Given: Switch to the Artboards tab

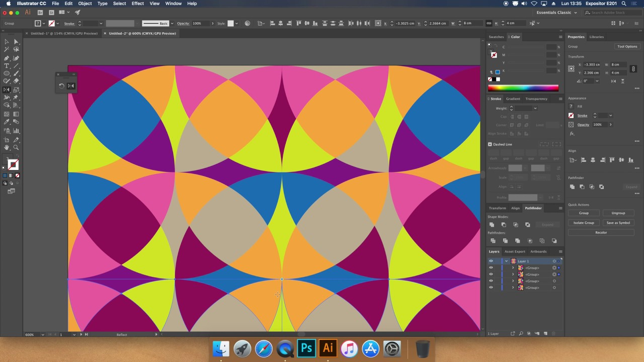Looking at the screenshot, I should click(538, 251).
